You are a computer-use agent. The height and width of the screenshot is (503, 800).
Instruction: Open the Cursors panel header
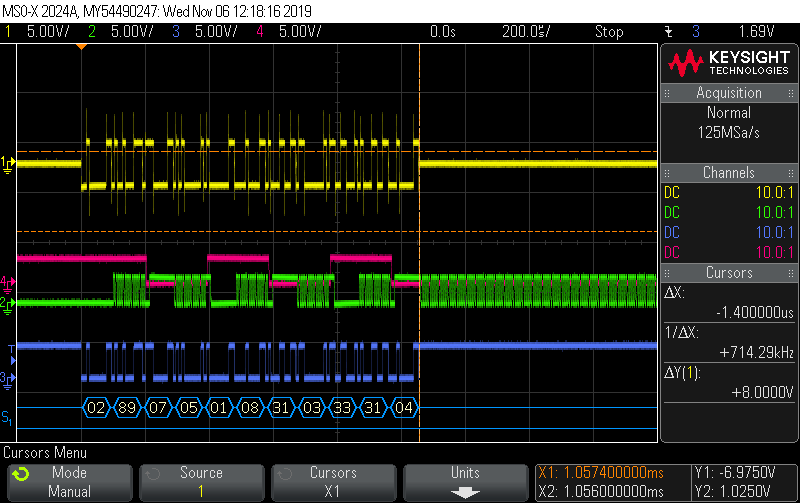click(729, 272)
